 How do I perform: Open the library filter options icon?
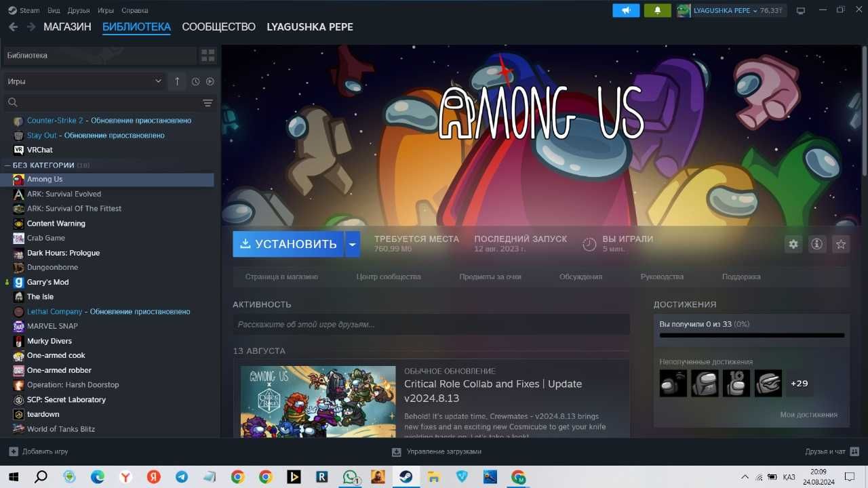tap(208, 103)
